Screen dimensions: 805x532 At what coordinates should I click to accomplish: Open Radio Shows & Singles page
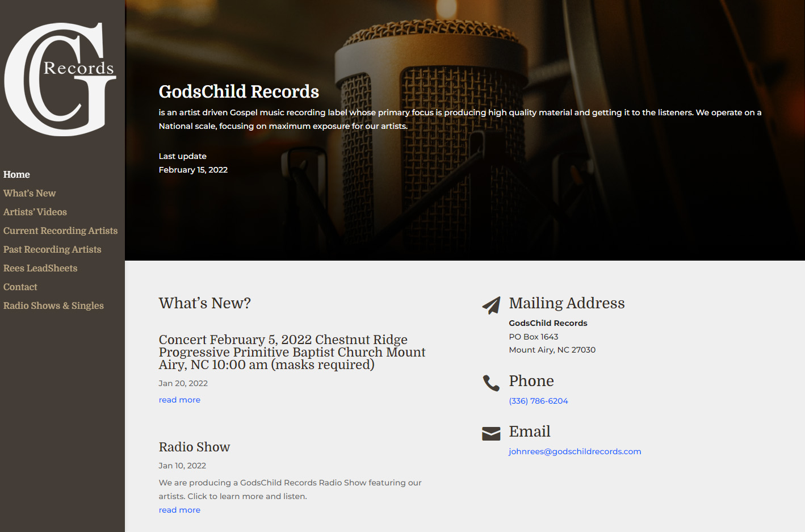pos(53,305)
